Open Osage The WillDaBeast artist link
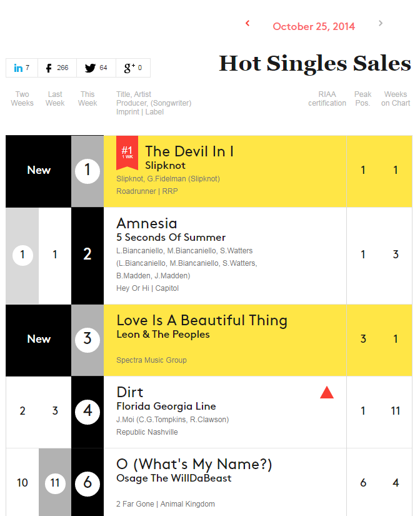The width and height of the screenshot is (420, 516). 174,478
